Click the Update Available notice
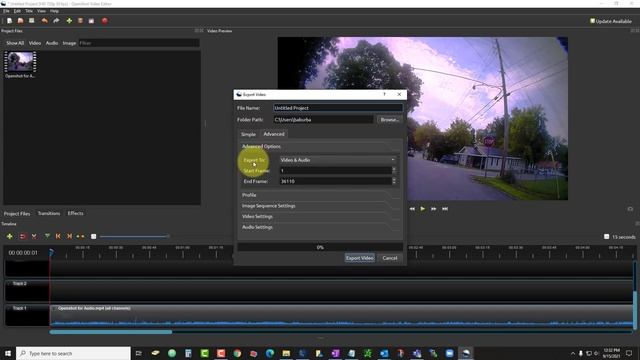Screen dimensions: 640x360 [x=611, y=21]
